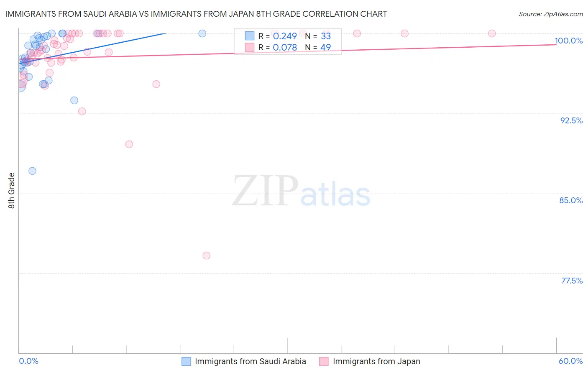The width and height of the screenshot is (588, 373).
Task: Click the N = 49 value in legend
Action: (318, 47)
